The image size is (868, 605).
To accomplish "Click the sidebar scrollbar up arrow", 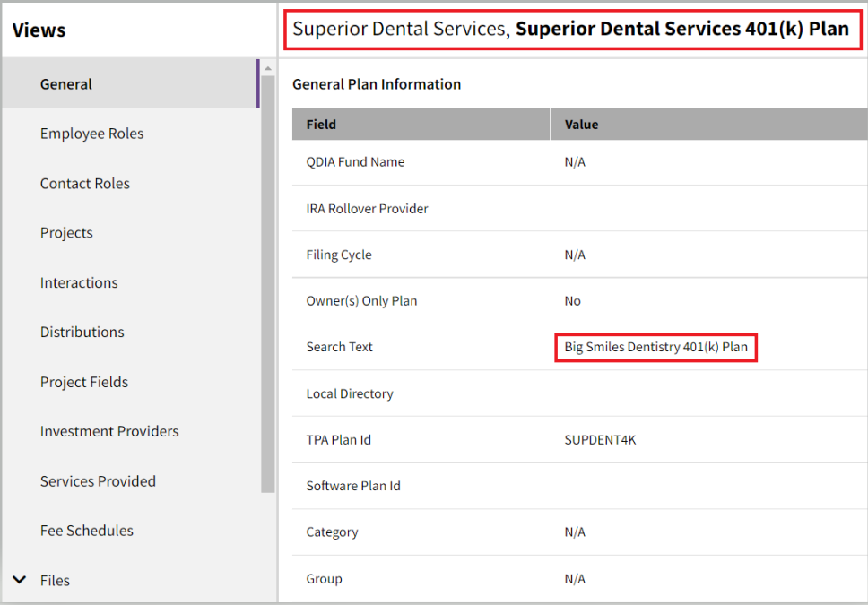I will [268, 68].
